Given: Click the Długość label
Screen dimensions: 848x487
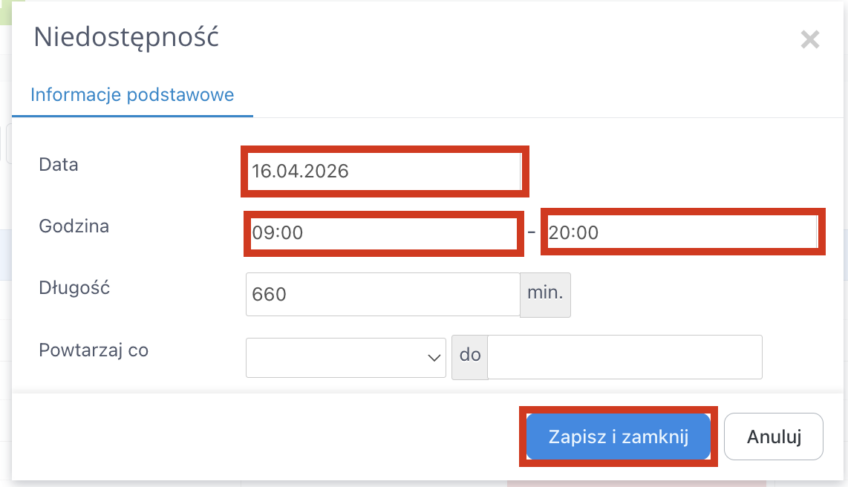Looking at the screenshot, I should (74, 288).
